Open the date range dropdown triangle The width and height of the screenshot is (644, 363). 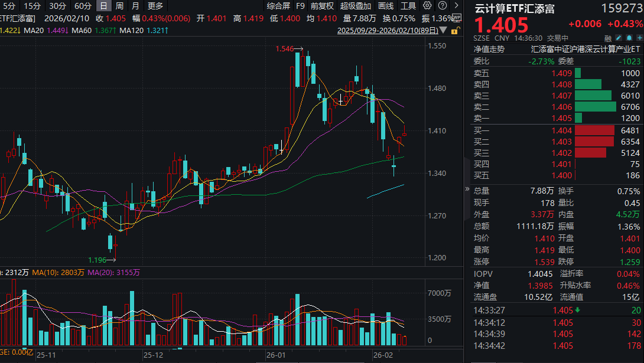click(444, 31)
